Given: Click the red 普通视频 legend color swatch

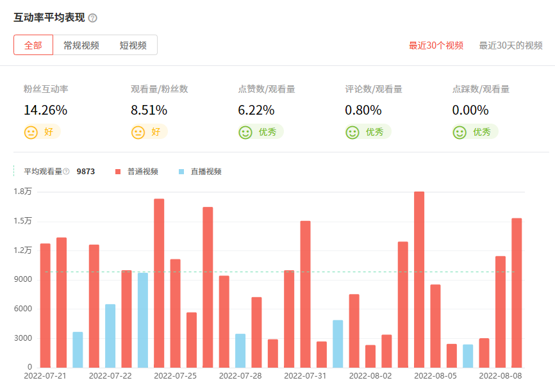Looking at the screenshot, I should [x=118, y=172].
